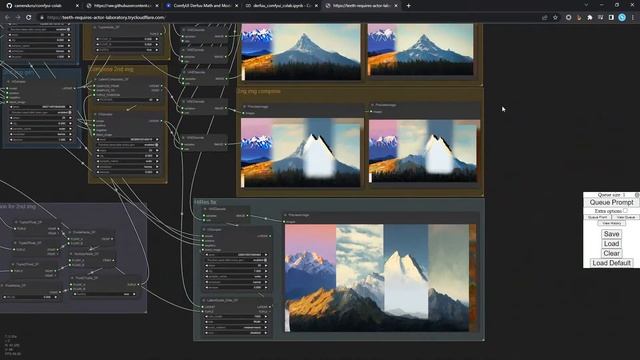Click the browser forward arrow

(18, 18)
